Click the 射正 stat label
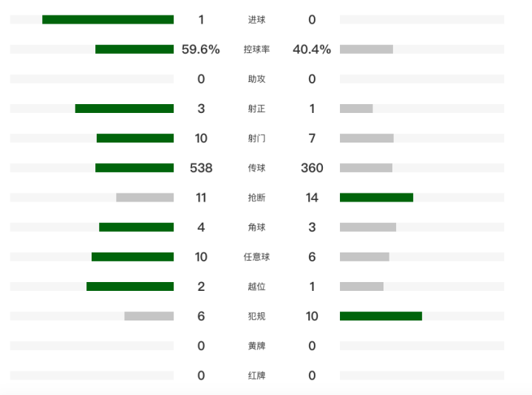The image size is (532, 395). pyautogui.click(x=256, y=109)
